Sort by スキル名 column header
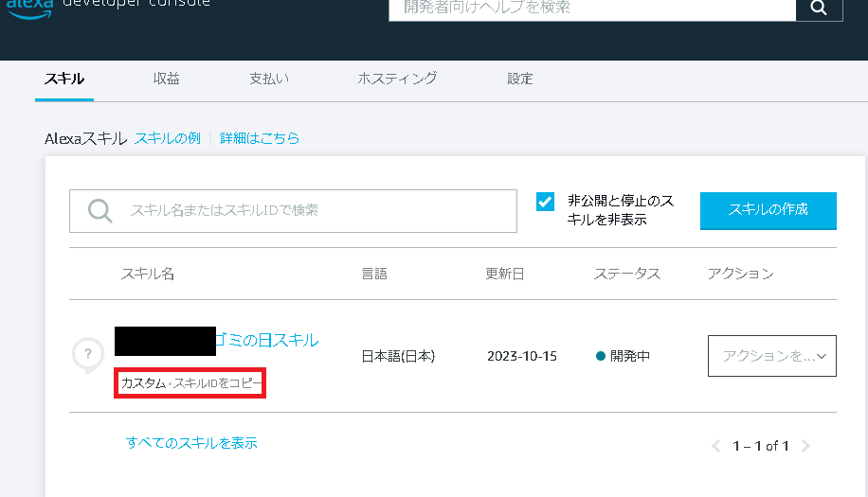Image resolution: width=868 pixels, height=497 pixels. click(x=148, y=274)
